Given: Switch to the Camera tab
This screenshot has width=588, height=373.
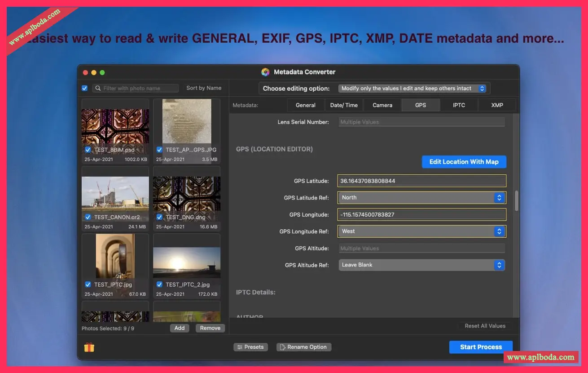Looking at the screenshot, I should [x=382, y=105].
